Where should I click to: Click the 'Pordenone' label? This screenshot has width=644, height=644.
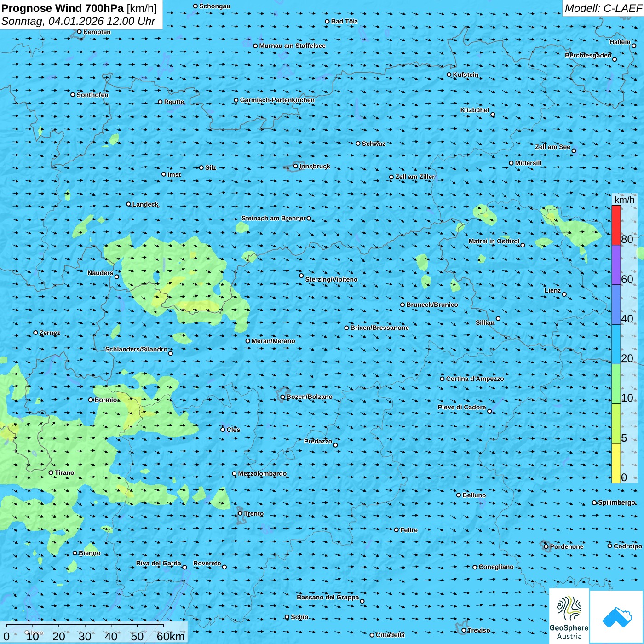tap(567, 546)
